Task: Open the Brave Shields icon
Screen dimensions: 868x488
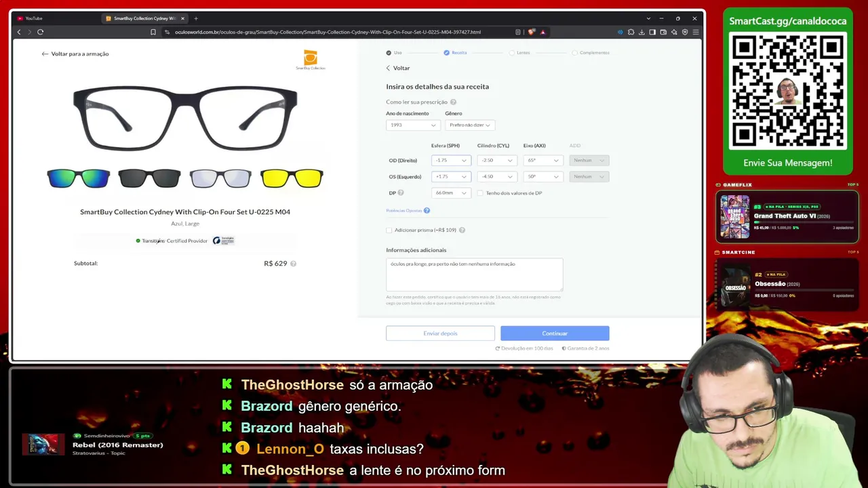Action: point(532,32)
